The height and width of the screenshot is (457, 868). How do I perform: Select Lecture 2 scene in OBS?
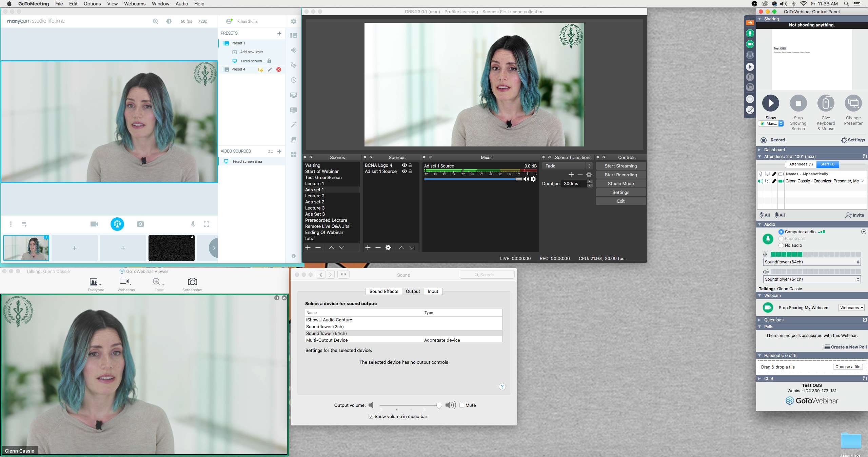[x=331, y=196]
